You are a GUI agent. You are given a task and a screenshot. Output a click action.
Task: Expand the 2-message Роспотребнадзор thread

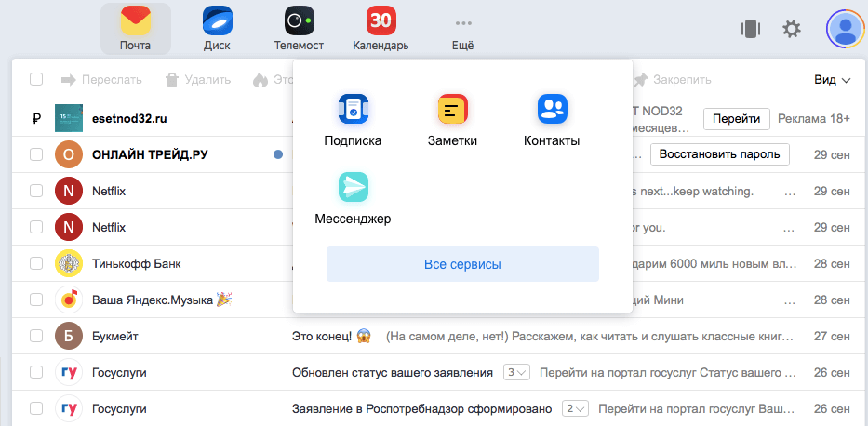pos(575,408)
